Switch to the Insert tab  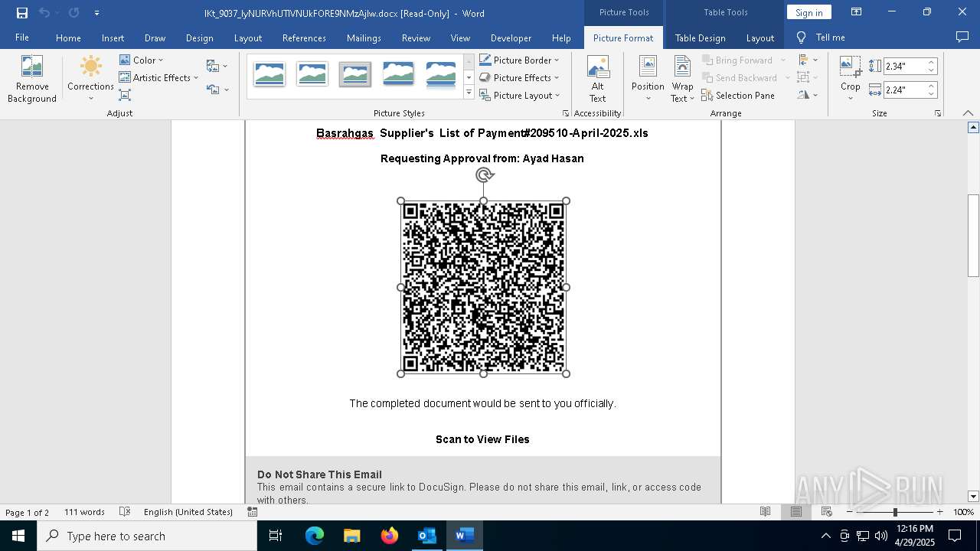113,37
